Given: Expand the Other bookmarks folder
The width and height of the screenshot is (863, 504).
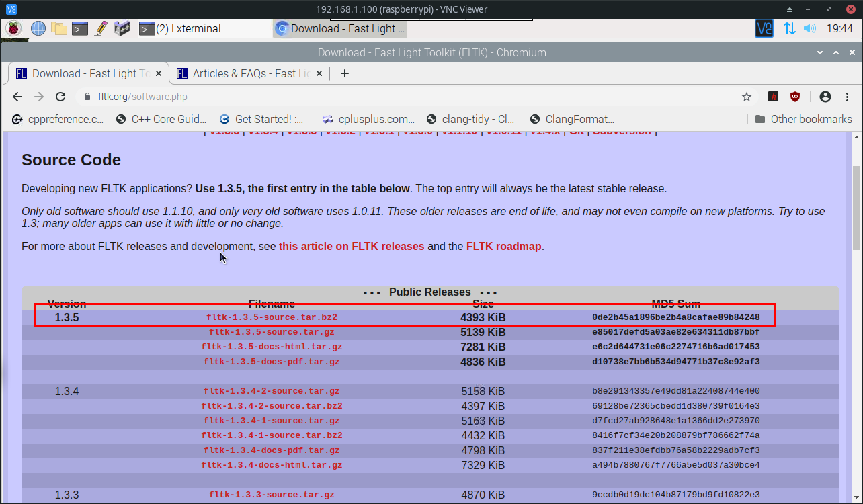Looking at the screenshot, I should click(x=803, y=119).
